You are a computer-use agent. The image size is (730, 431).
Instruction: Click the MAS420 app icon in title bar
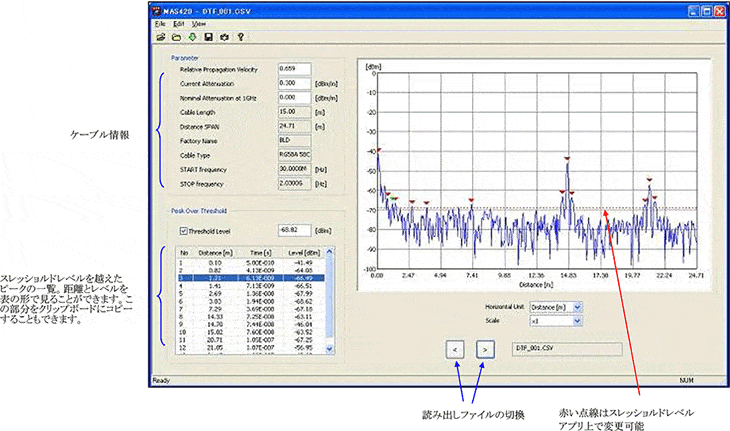pyautogui.click(x=157, y=11)
